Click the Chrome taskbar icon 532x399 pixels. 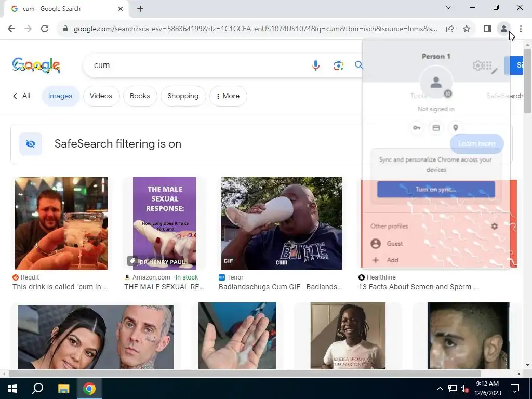coord(89,389)
